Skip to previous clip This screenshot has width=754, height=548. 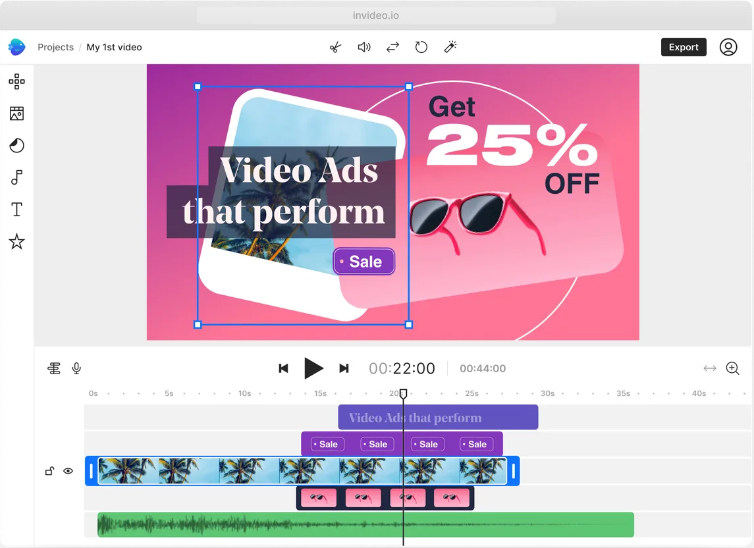pyautogui.click(x=283, y=368)
